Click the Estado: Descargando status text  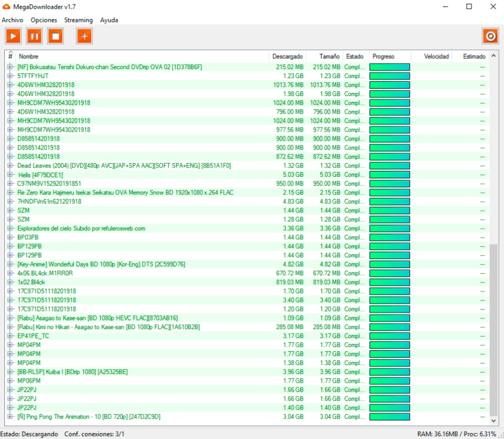pyautogui.click(x=29, y=434)
